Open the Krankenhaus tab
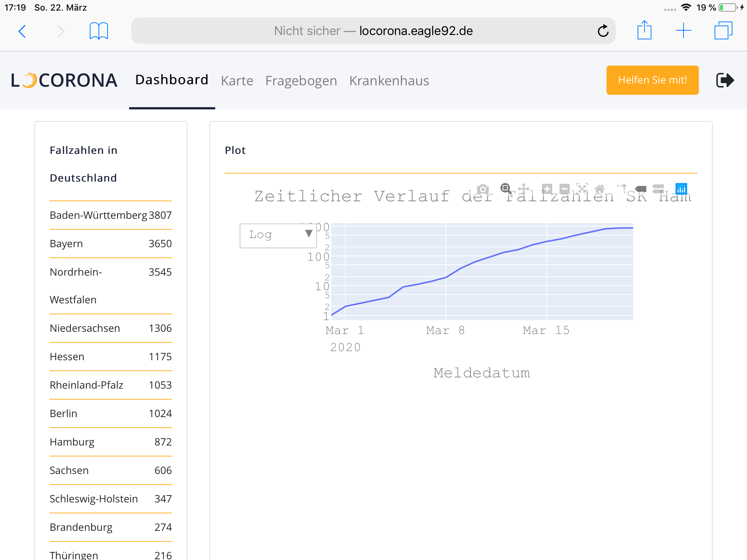This screenshot has height=560, width=747. [x=389, y=81]
